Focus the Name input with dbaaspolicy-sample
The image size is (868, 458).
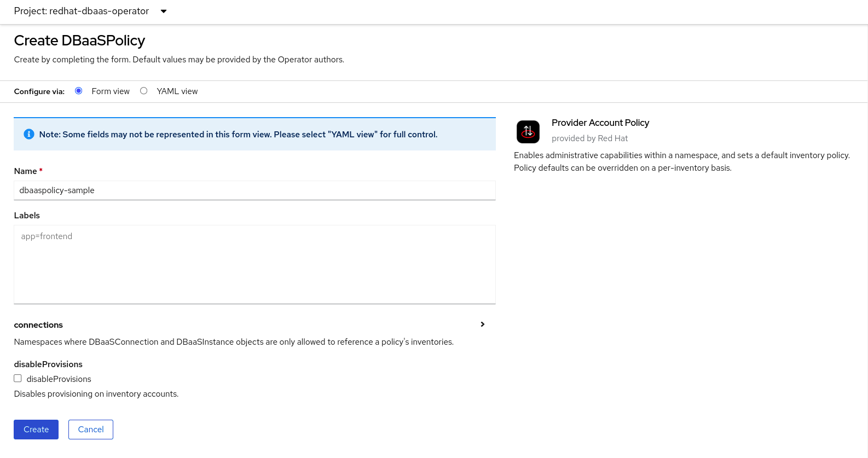click(254, 190)
